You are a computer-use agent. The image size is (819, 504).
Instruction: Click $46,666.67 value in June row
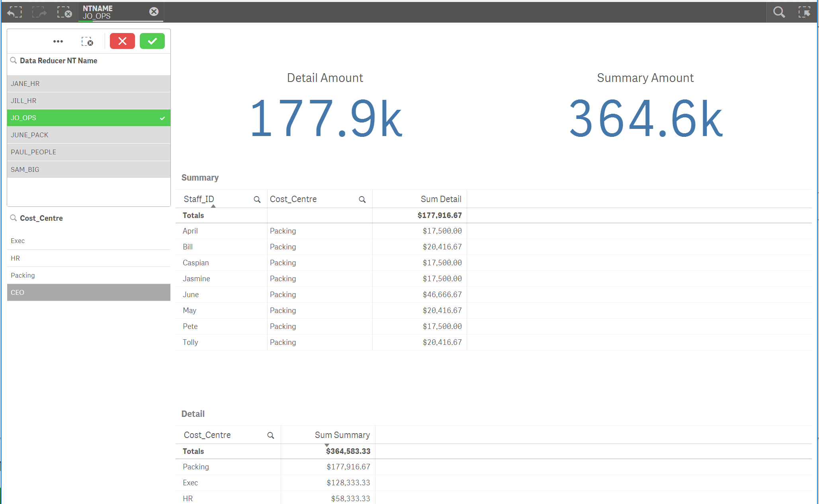click(x=442, y=294)
